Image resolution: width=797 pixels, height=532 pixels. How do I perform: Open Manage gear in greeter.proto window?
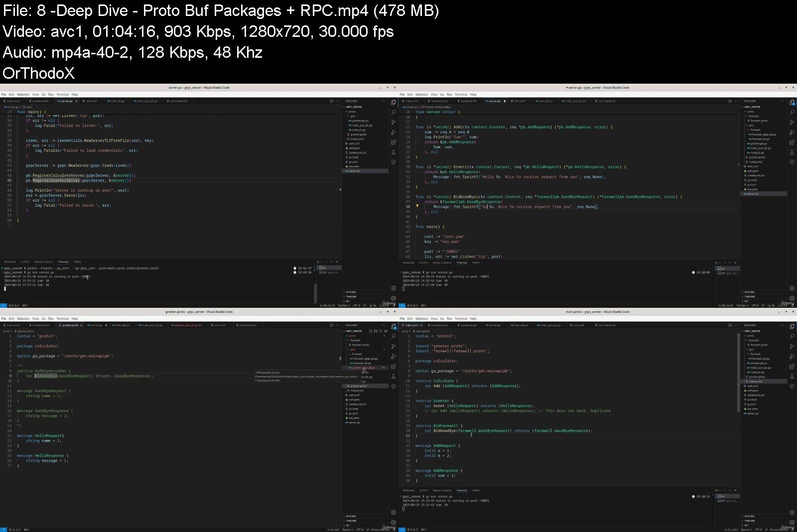394,523
